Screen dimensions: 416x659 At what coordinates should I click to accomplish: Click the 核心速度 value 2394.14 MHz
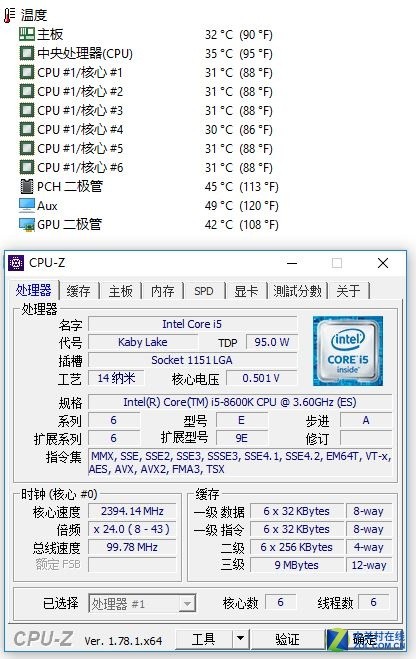click(x=132, y=511)
